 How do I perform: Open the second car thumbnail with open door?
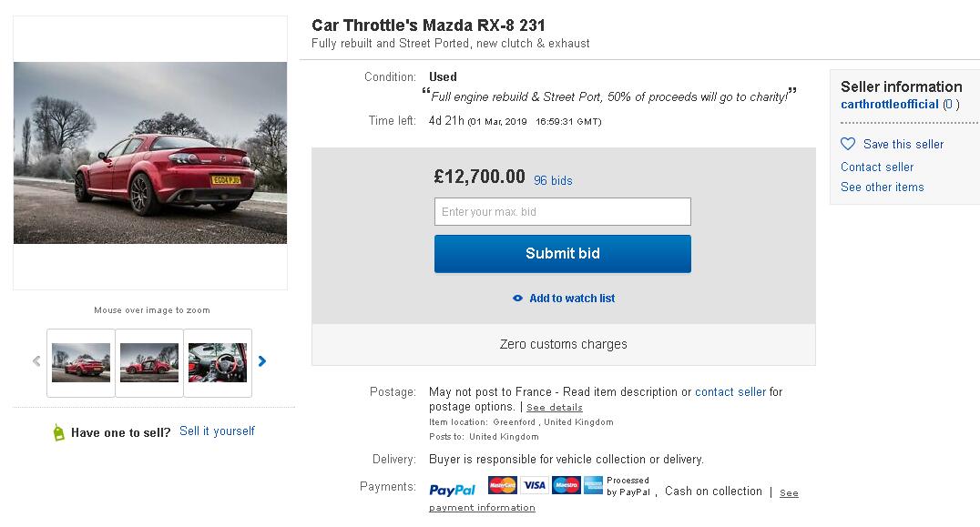pyautogui.click(x=149, y=362)
